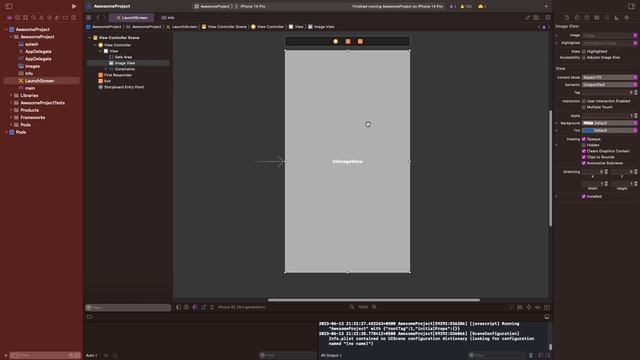Expand the Frameworks group
Image resolution: width=640 pixels, height=360 pixels.
tap(11, 118)
